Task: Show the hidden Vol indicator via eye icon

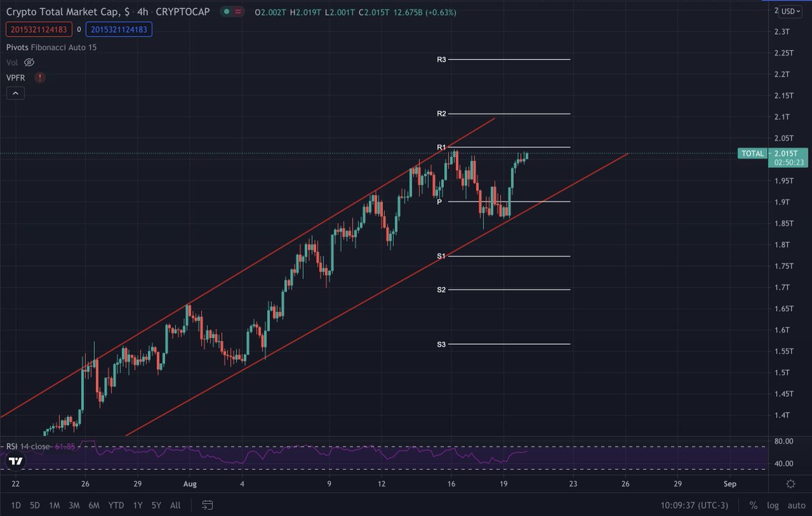Action: pos(29,62)
